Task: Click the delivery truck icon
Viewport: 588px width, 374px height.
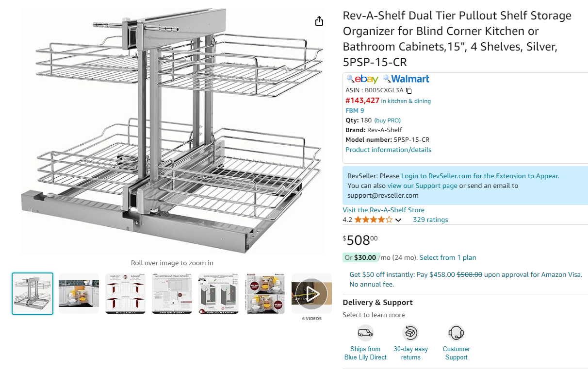Action: [365, 333]
